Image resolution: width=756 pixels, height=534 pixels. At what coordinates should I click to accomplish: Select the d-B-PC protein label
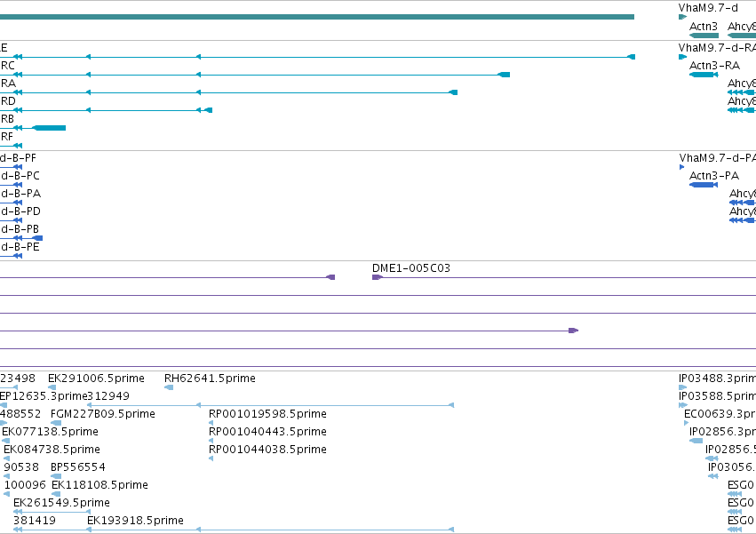pos(20,176)
